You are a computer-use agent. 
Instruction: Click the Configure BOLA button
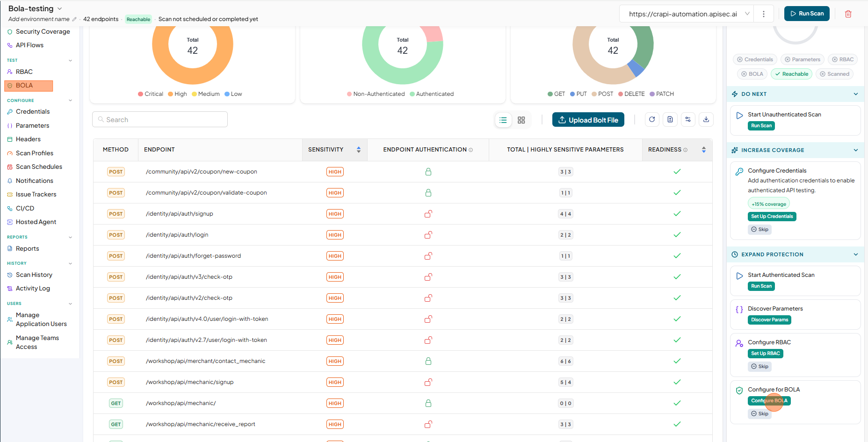coord(769,401)
